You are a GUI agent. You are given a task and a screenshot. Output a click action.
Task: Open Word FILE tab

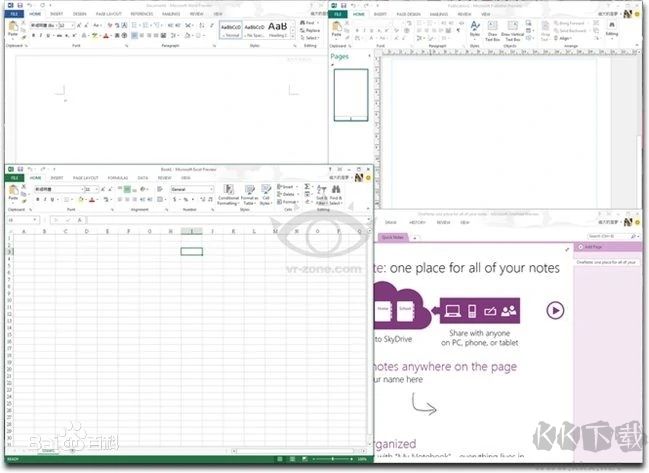pos(14,14)
